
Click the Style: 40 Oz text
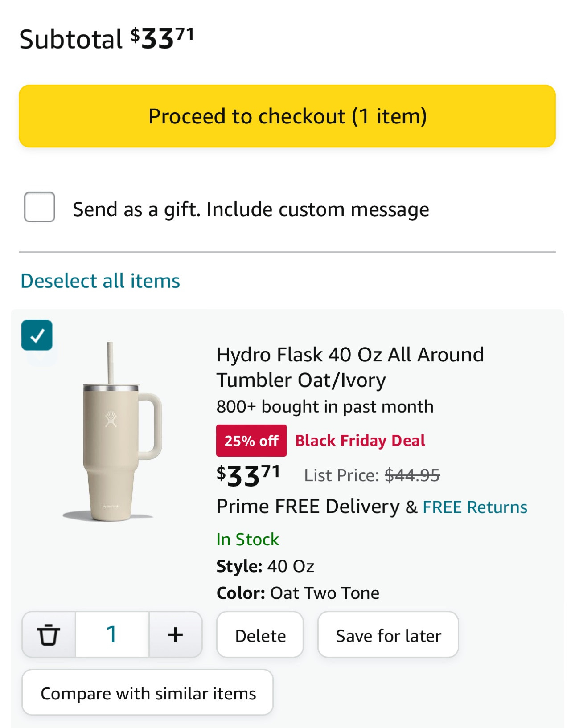265,566
